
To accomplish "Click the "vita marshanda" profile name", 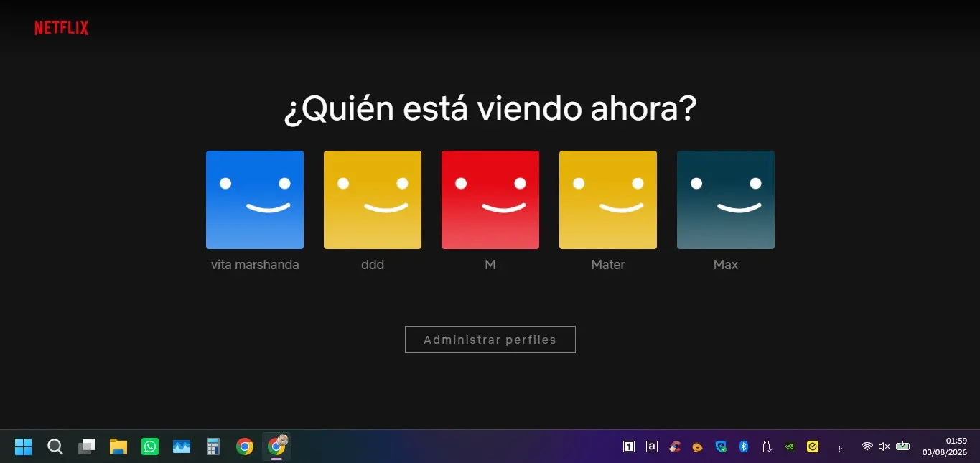I will [255, 265].
